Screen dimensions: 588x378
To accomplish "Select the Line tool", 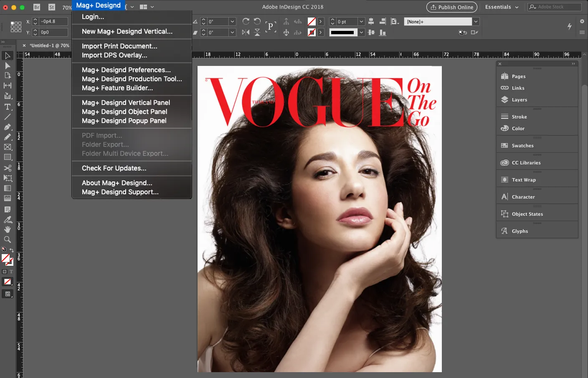I will tap(8, 117).
